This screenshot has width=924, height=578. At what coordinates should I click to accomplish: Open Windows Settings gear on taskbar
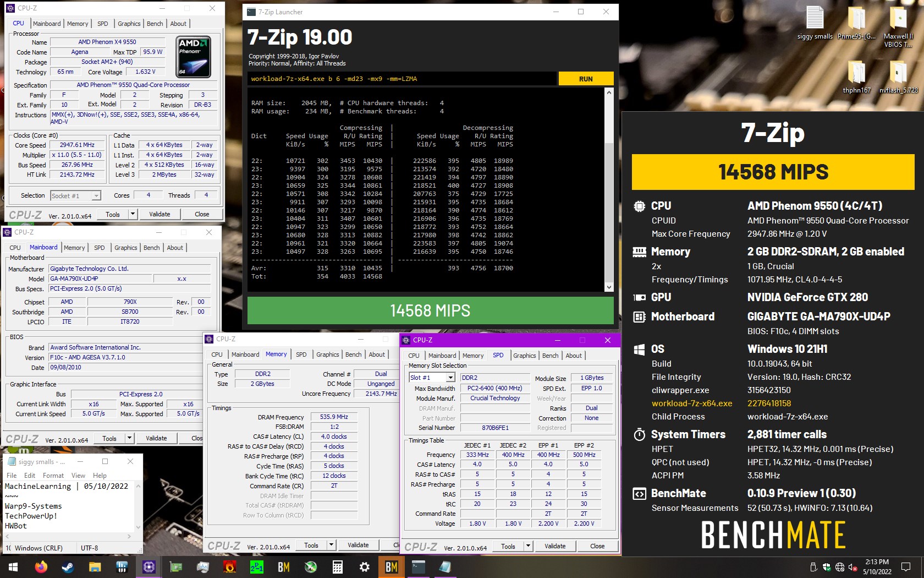click(x=364, y=567)
